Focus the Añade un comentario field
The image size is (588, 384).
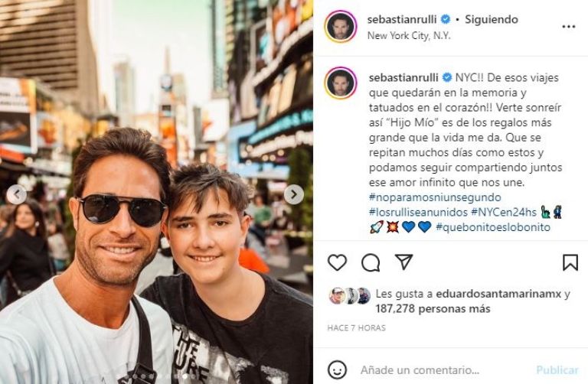click(444, 370)
